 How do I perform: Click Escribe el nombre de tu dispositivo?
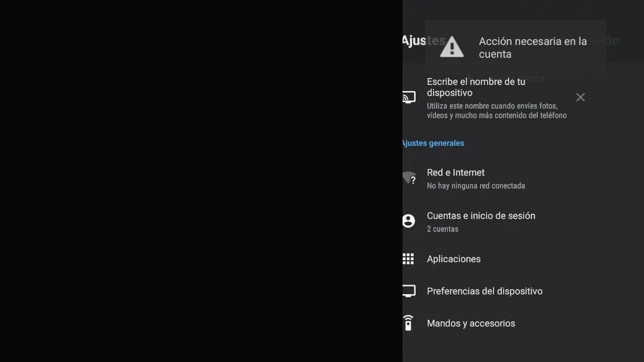coord(476,87)
